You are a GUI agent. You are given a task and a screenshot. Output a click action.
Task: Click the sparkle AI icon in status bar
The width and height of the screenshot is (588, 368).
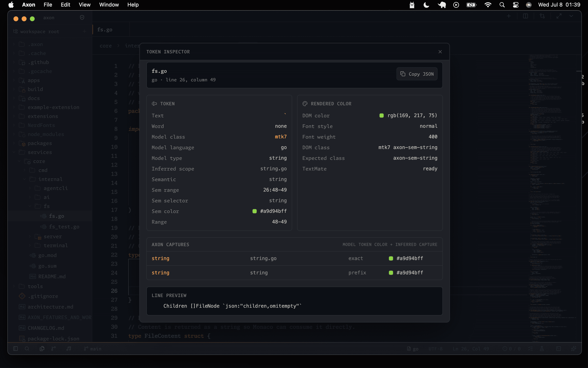[x=574, y=349]
